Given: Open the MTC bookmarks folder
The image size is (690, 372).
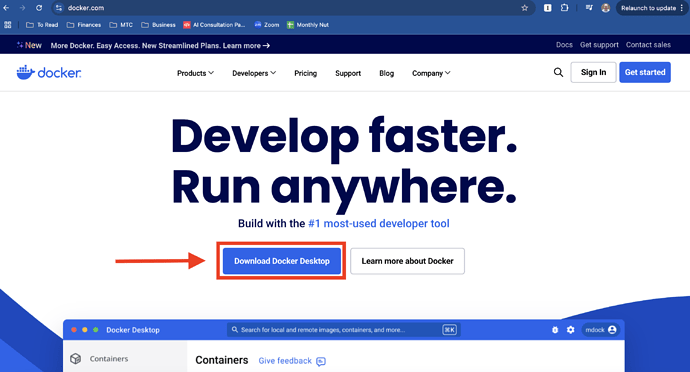Looking at the screenshot, I should click(x=121, y=25).
